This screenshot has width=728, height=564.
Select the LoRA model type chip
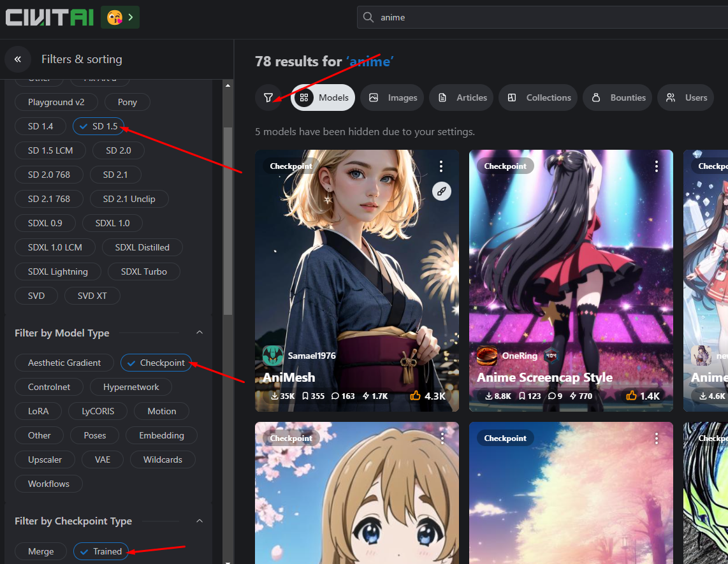click(x=38, y=411)
